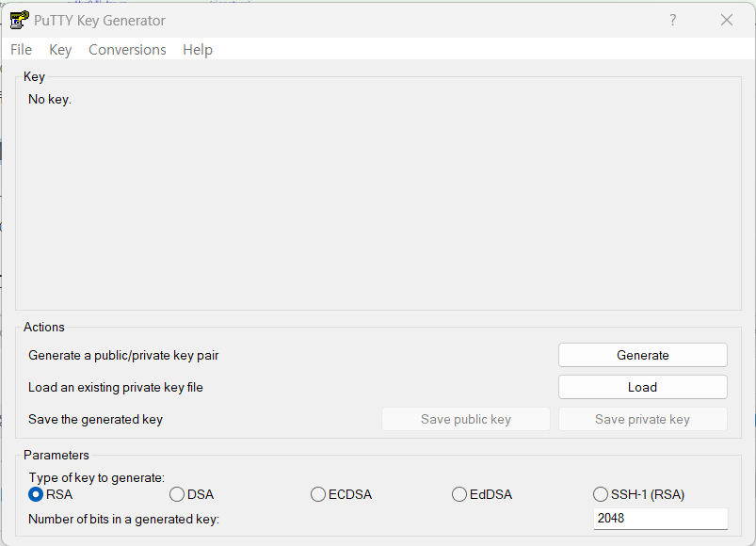The height and width of the screenshot is (546, 756).
Task: Click the Generate button
Action: tap(643, 355)
